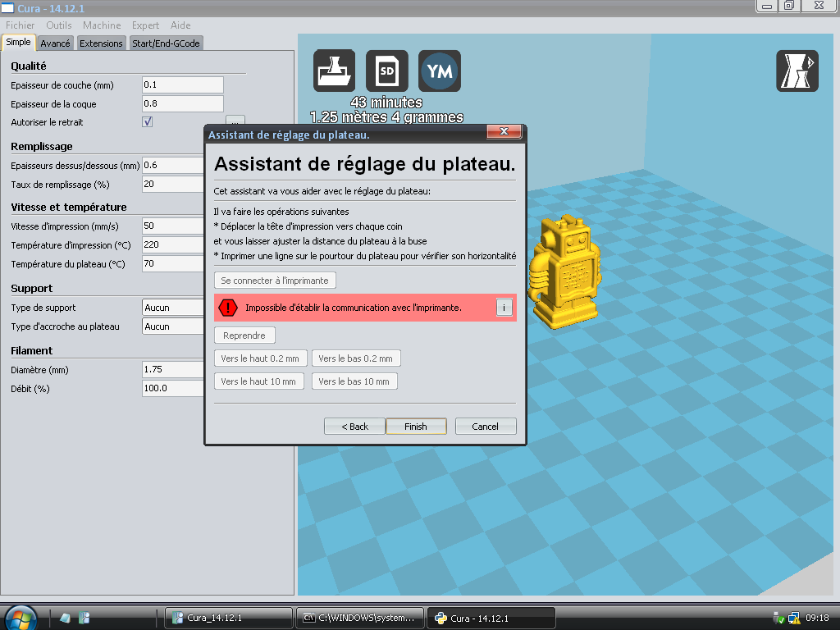Click the YouMagine YM share icon
This screenshot has width=840, height=630.
pos(440,71)
